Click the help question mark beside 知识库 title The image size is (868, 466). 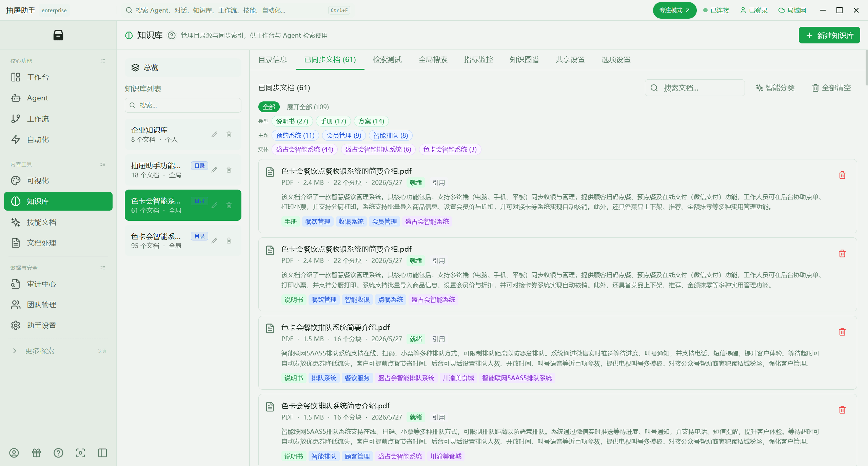click(x=172, y=35)
